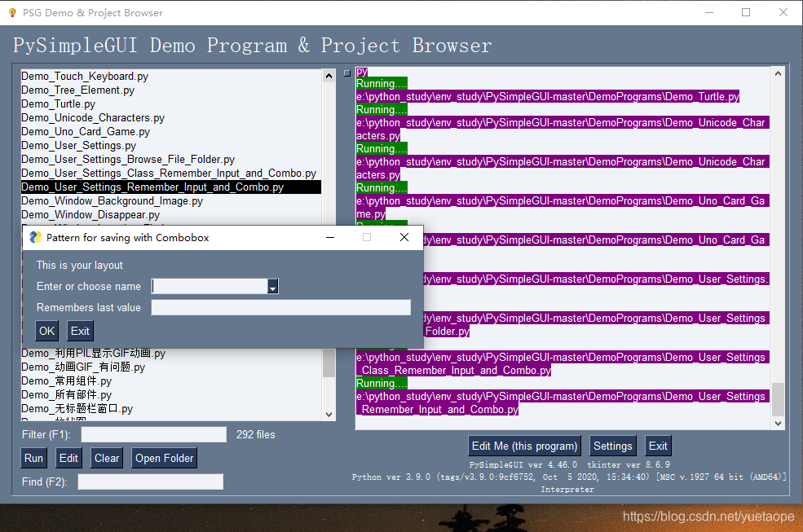Open the combobox dropdown arrow for name
Image resolution: width=803 pixels, height=532 pixels.
273,286
